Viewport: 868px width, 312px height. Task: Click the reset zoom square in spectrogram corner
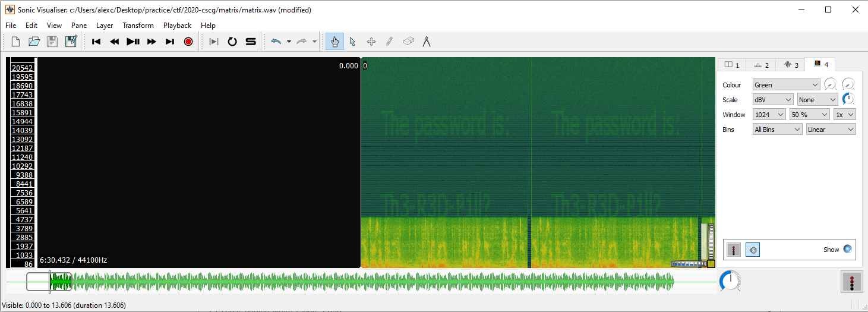pos(711,263)
